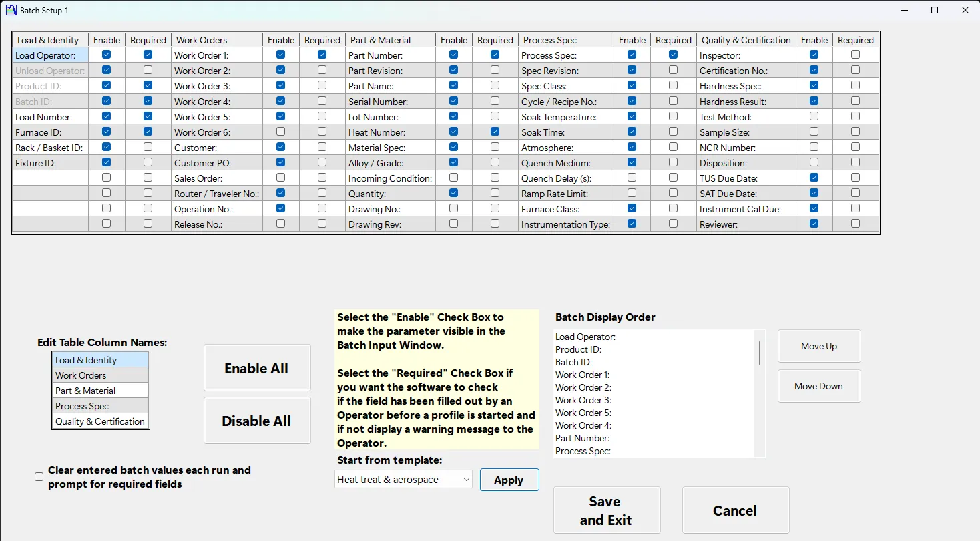Toggle Enable checkbox for Quench Delay (s)
This screenshot has width=980, height=541.
(x=632, y=178)
